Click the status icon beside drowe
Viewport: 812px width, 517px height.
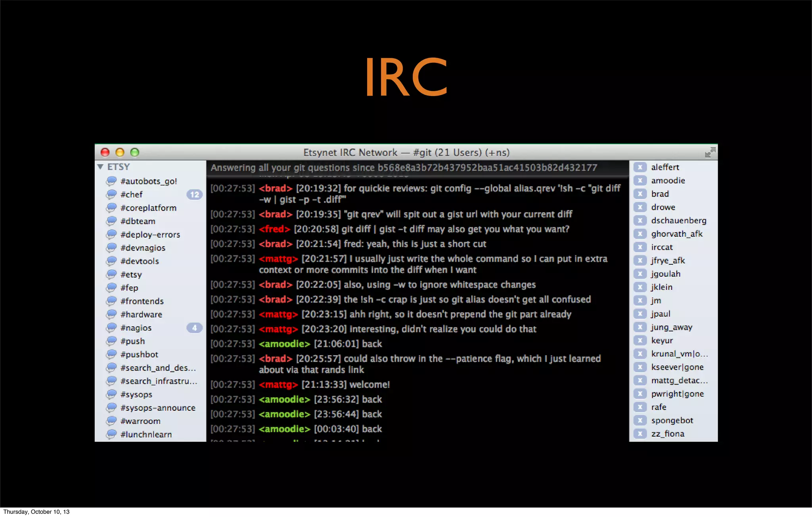pyautogui.click(x=640, y=207)
